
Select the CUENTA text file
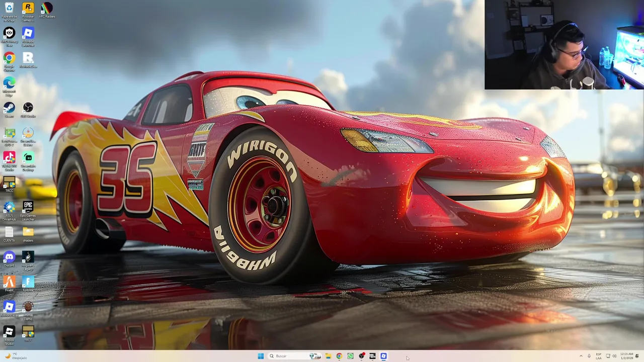(9, 235)
